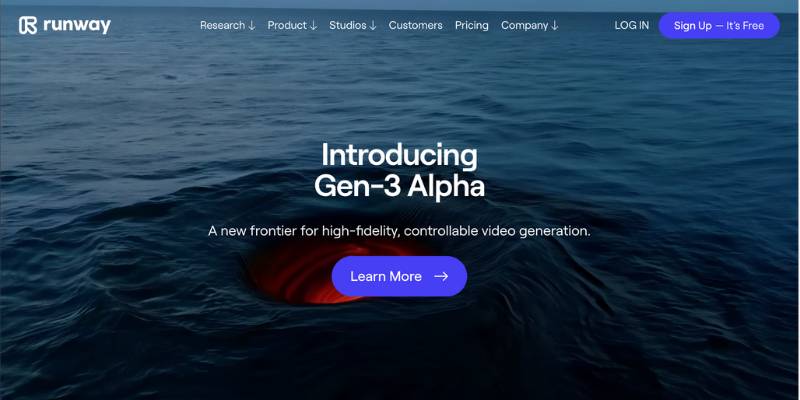Viewport: 800px width, 400px height.
Task: Click the Sign Up — It's Free button
Action: pos(719,26)
